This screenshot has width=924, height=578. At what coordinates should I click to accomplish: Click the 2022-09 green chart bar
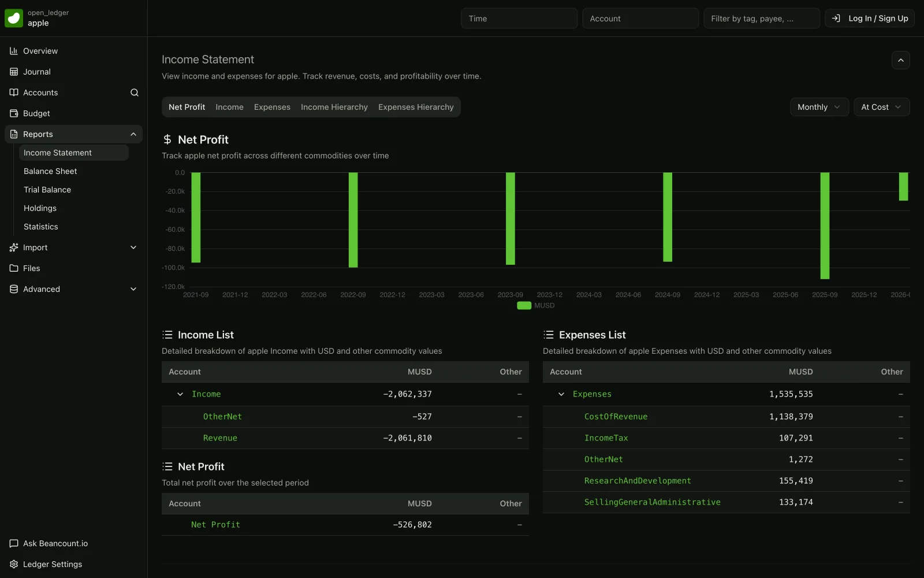[353, 220]
